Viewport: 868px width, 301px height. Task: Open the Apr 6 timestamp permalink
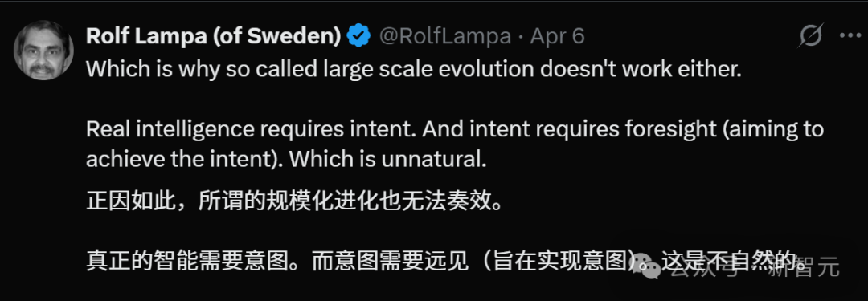pyautogui.click(x=557, y=36)
